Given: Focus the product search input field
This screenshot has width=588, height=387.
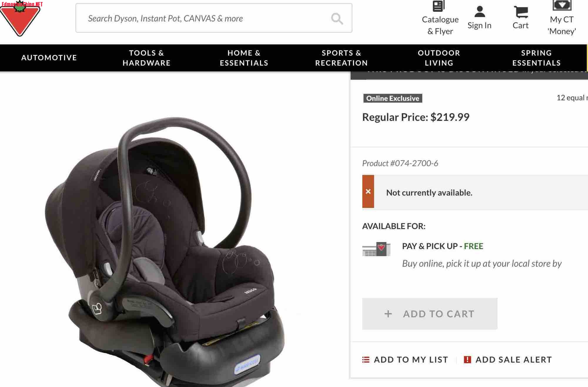Looking at the screenshot, I should 214,18.
